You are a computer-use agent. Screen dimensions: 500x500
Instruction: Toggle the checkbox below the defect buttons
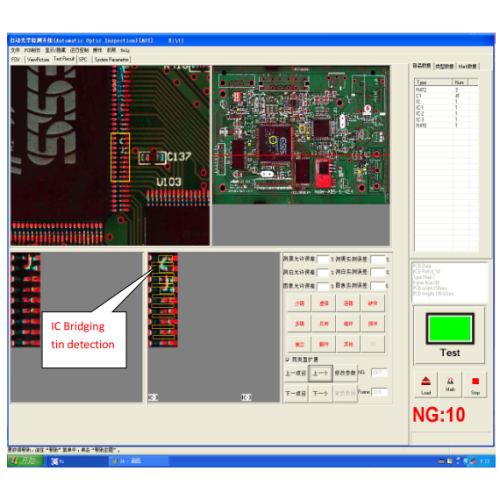287,360
